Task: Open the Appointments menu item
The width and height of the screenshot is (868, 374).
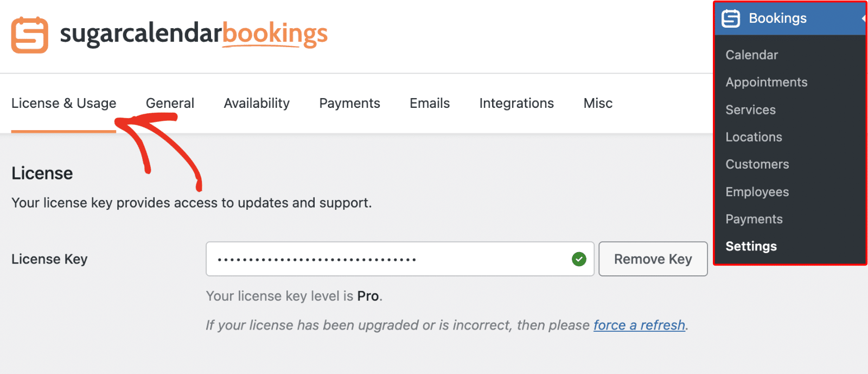Action: [x=766, y=82]
